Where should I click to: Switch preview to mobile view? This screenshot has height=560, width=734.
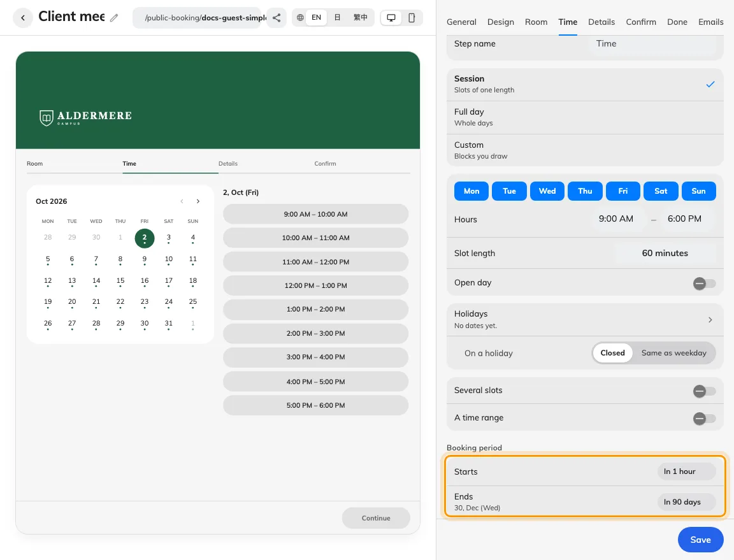point(412,18)
